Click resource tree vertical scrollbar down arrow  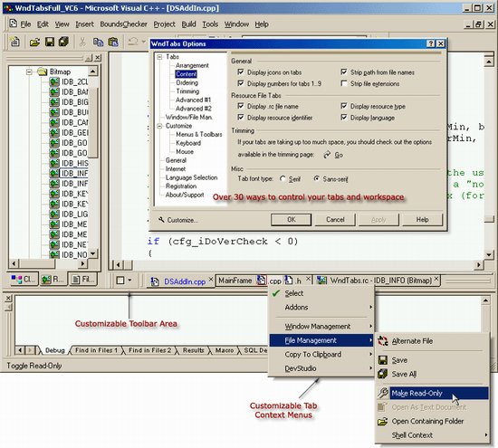pyautogui.click(x=92, y=253)
